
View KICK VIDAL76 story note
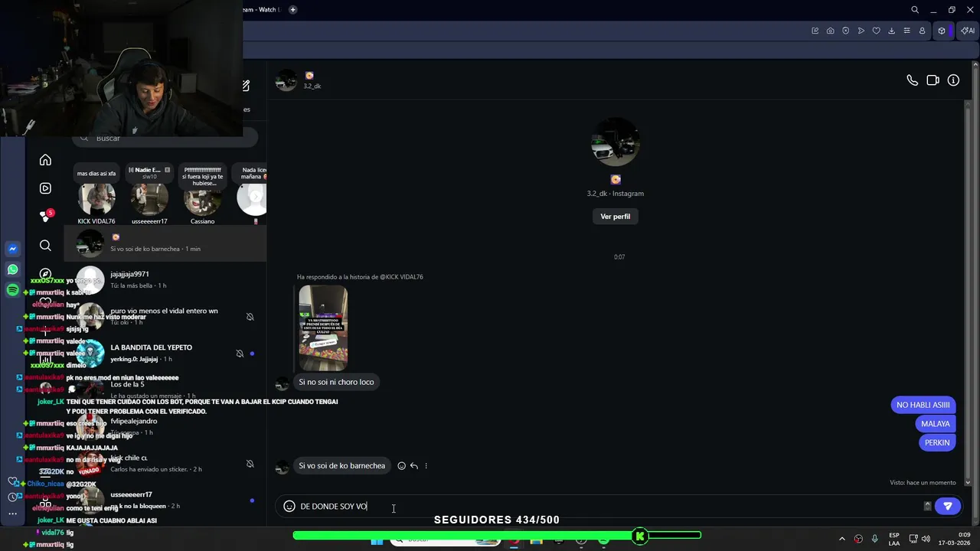[96, 194]
